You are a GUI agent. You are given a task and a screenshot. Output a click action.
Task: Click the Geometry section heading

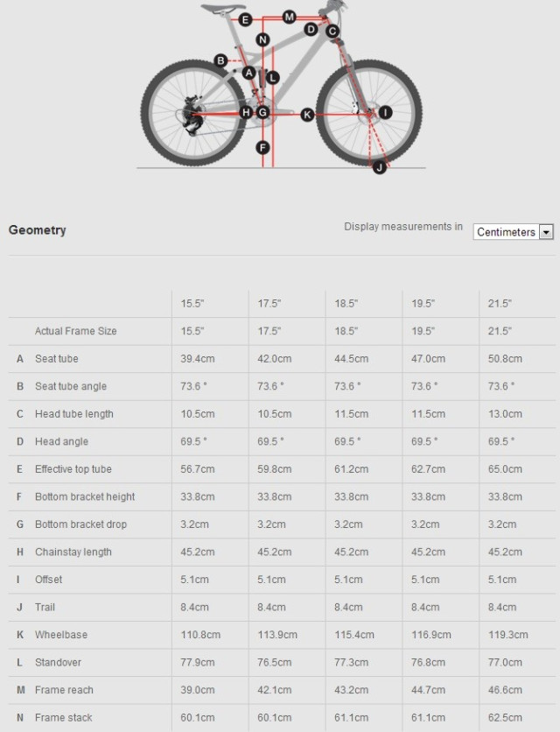point(38,230)
